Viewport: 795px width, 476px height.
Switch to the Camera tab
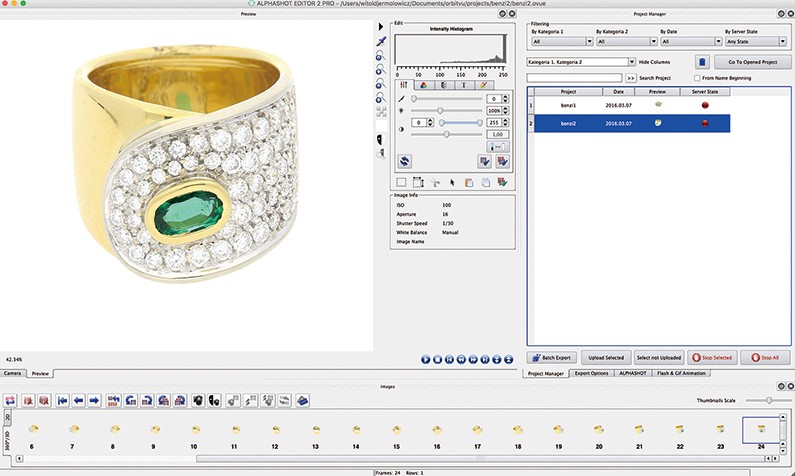click(x=12, y=373)
